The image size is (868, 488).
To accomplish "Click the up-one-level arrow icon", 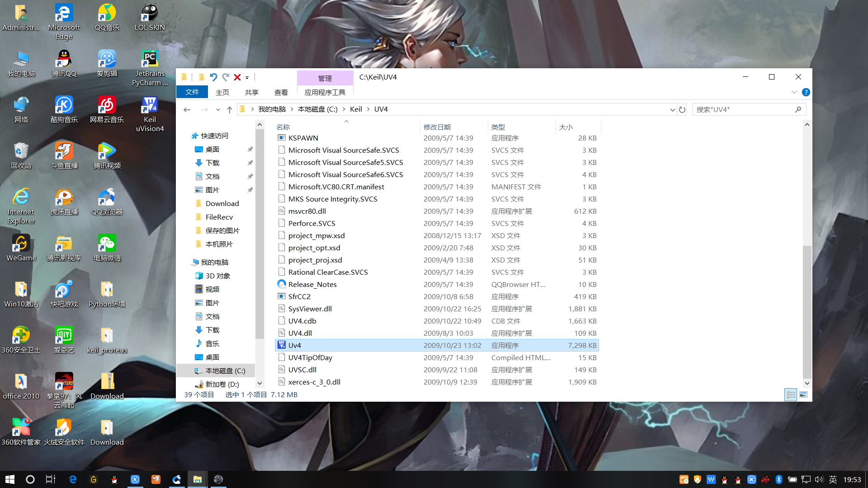I will [230, 109].
